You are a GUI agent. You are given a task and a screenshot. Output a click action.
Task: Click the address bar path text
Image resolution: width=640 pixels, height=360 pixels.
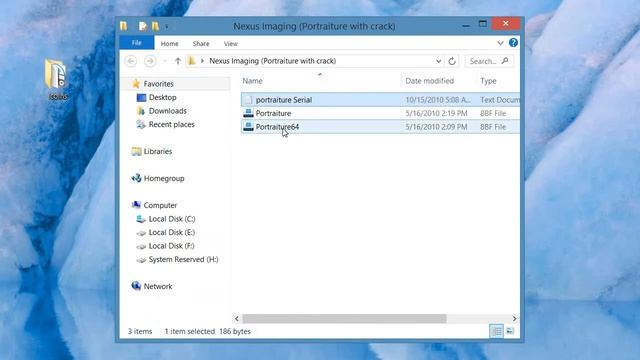pyautogui.click(x=273, y=61)
